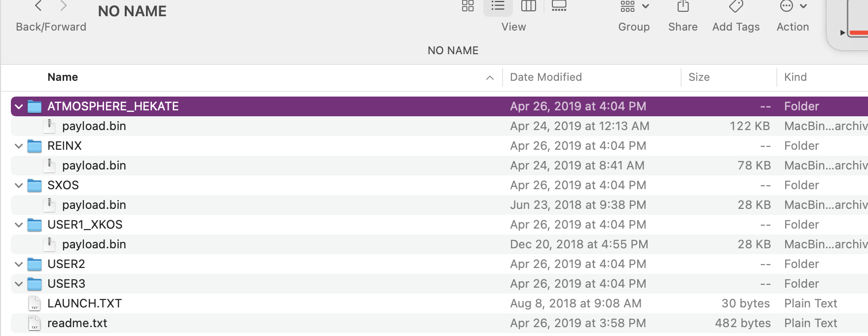
Task: Click the ATMOSPHERE_HEKATE folder name
Action: pyautogui.click(x=113, y=106)
